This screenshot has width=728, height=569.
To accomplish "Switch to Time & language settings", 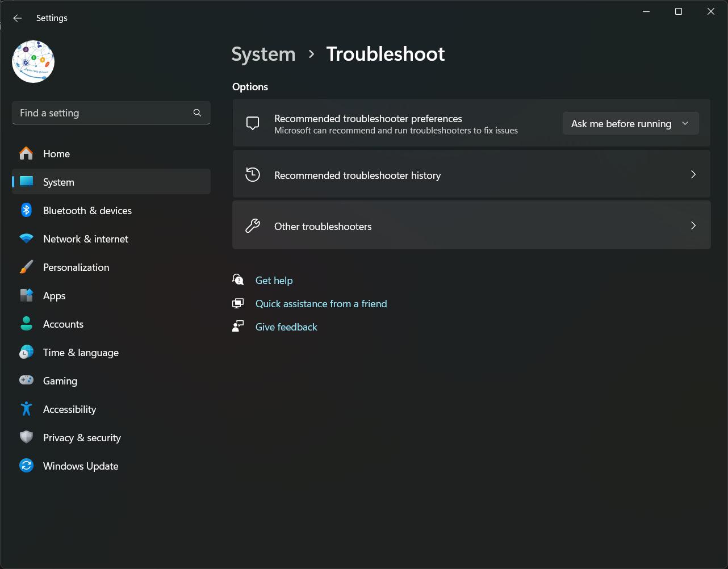I will tap(80, 352).
